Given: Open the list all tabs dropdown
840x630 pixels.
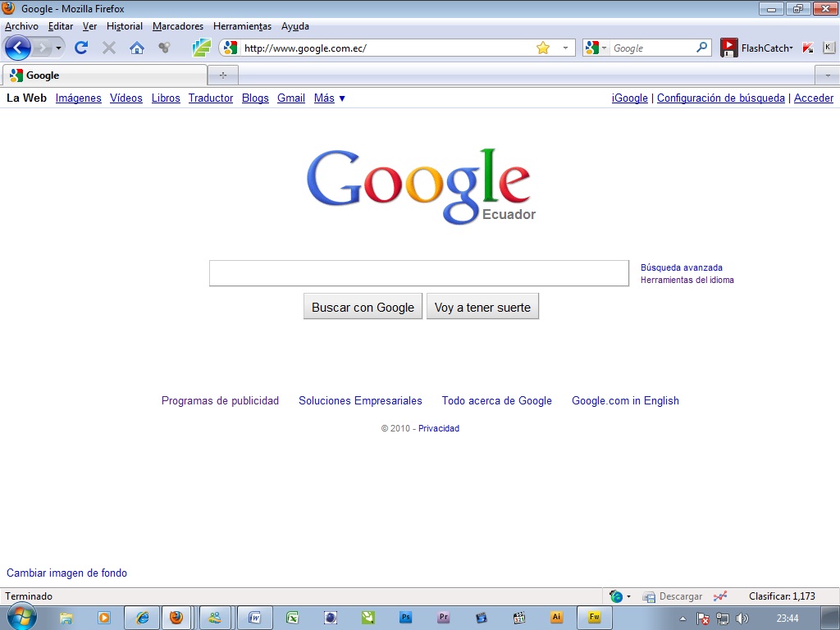Looking at the screenshot, I should 827,75.
